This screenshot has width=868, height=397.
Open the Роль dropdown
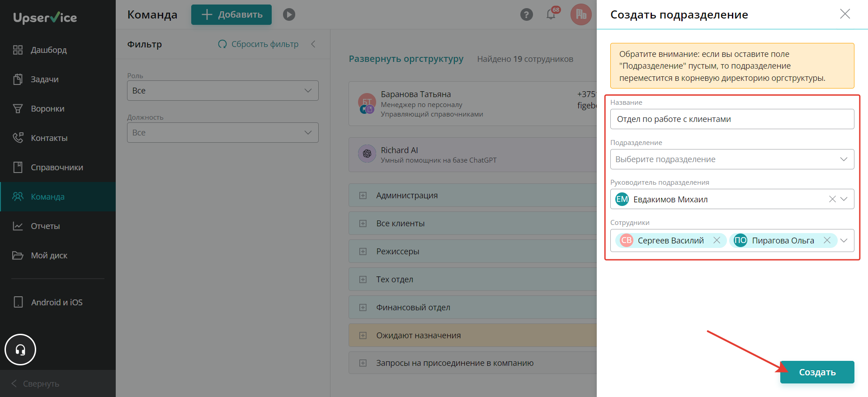tap(223, 90)
